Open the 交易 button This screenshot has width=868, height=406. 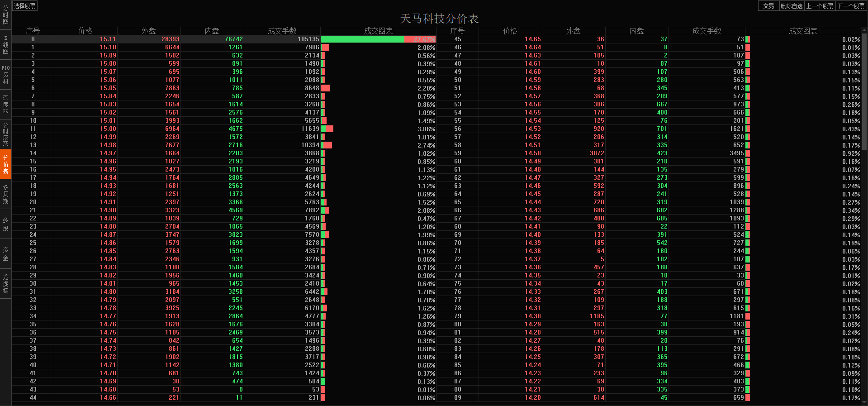click(x=768, y=6)
